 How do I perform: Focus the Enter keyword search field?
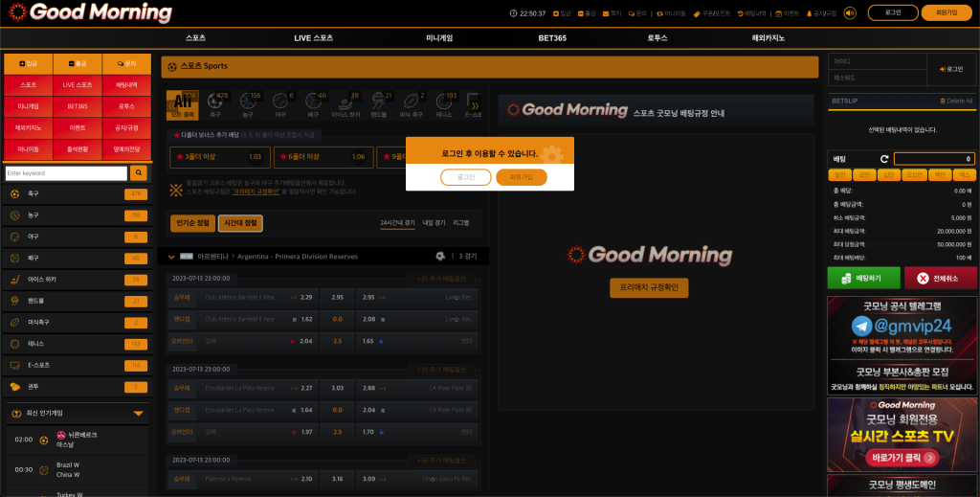click(66, 172)
